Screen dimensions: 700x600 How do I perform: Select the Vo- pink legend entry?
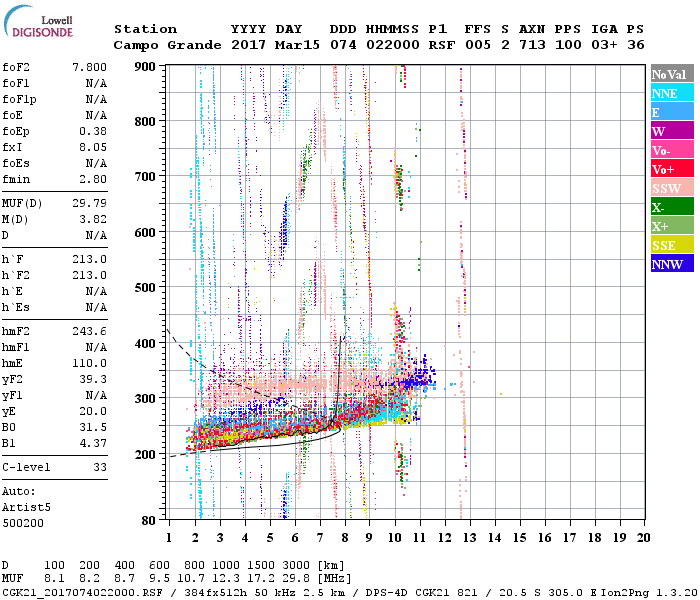click(x=671, y=150)
